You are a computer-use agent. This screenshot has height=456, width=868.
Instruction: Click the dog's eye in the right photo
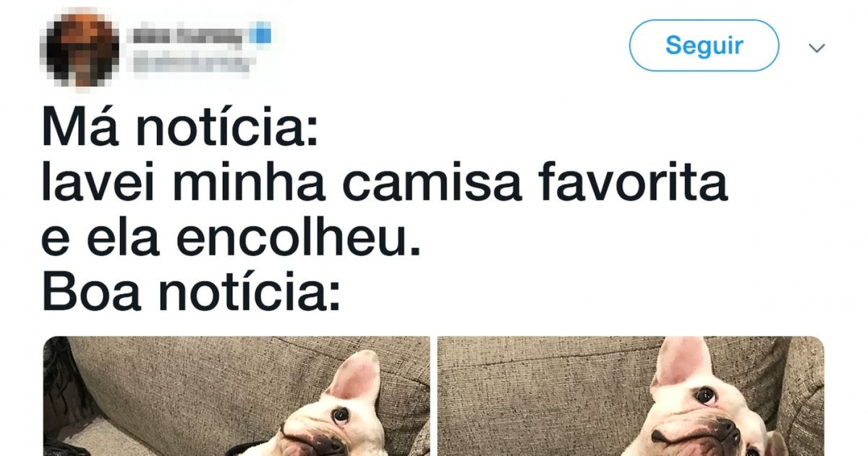[x=704, y=395]
